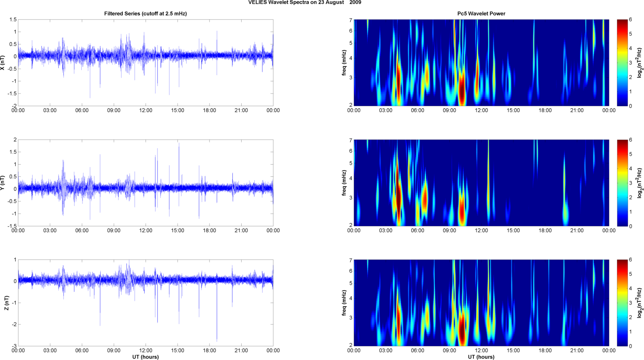Click the "-2" tick on the X (nT) axis
Screen dimensions: 644x360
[14, 106]
